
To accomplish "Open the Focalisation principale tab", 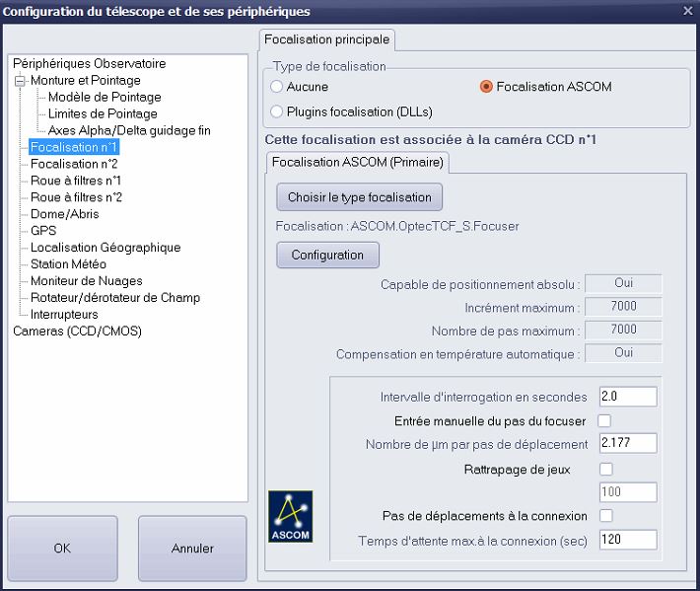I will 327,39.
